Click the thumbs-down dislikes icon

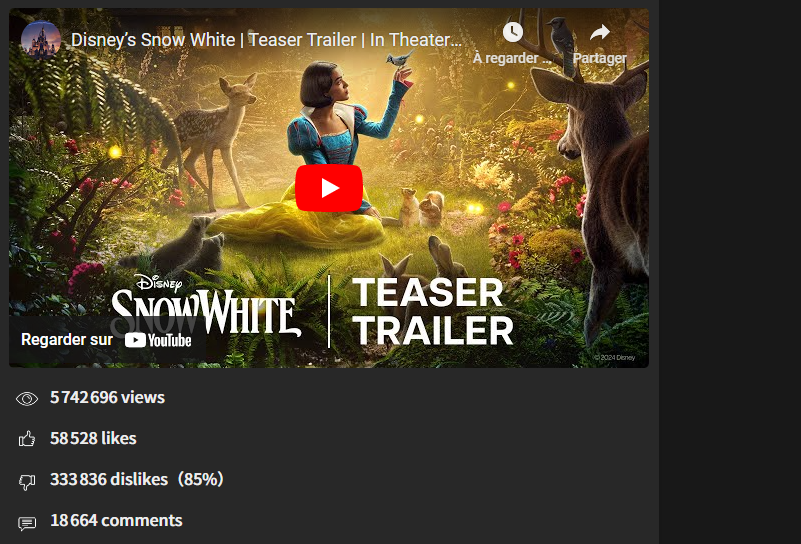click(x=27, y=481)
